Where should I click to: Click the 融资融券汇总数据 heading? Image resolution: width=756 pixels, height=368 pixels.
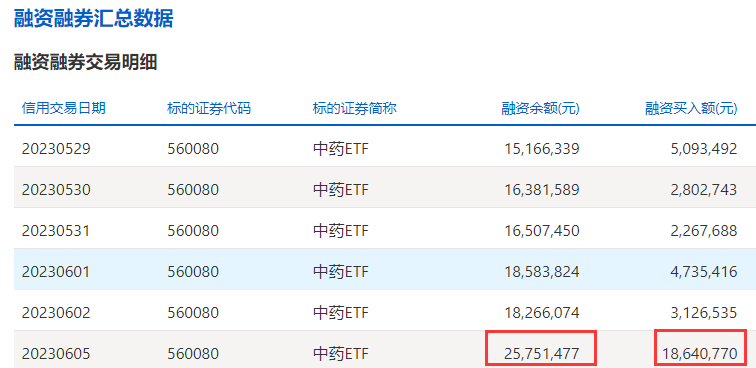coord(94,19)
